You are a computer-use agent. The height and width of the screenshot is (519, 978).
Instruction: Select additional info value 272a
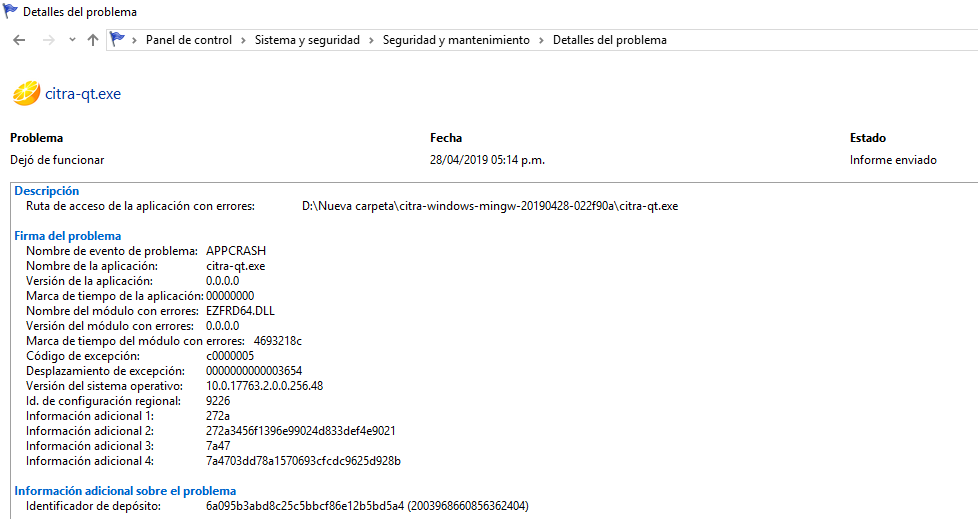[218, 415]
